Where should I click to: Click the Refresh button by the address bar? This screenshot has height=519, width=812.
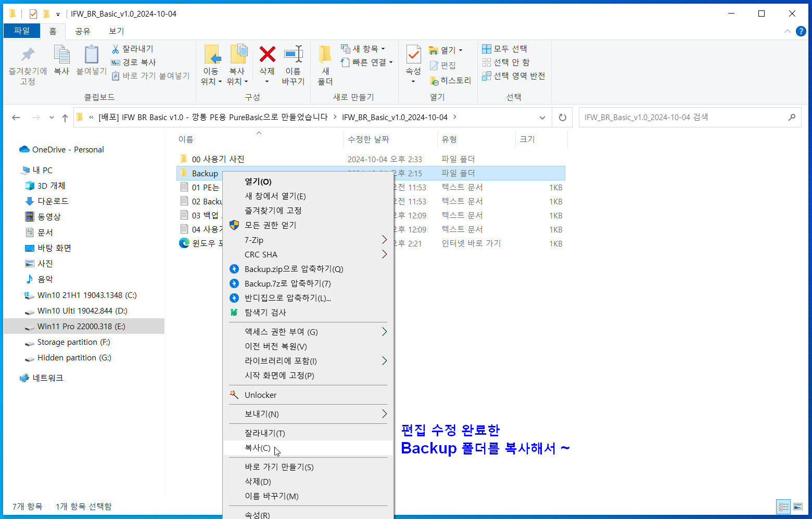coord(562,118)
